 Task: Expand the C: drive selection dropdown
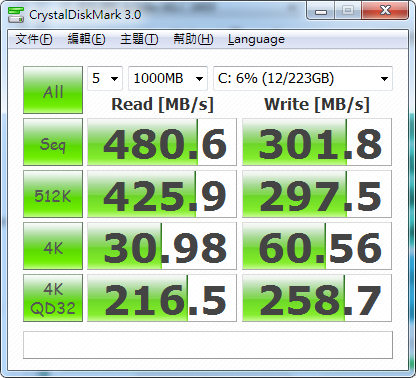[x=303, y=78]
